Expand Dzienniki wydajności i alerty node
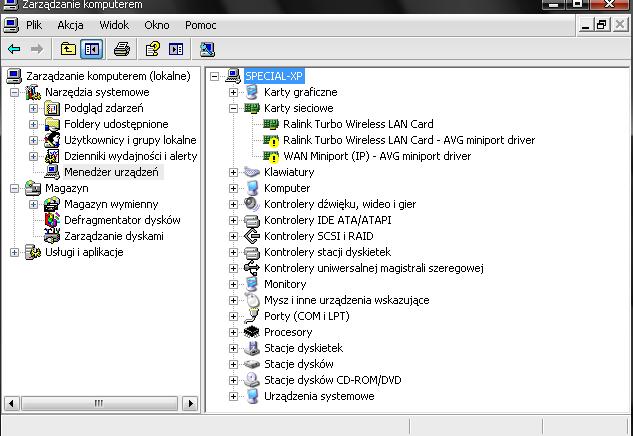Image resolution: width=633 pixels, height=436 pixels. point(34,156)
